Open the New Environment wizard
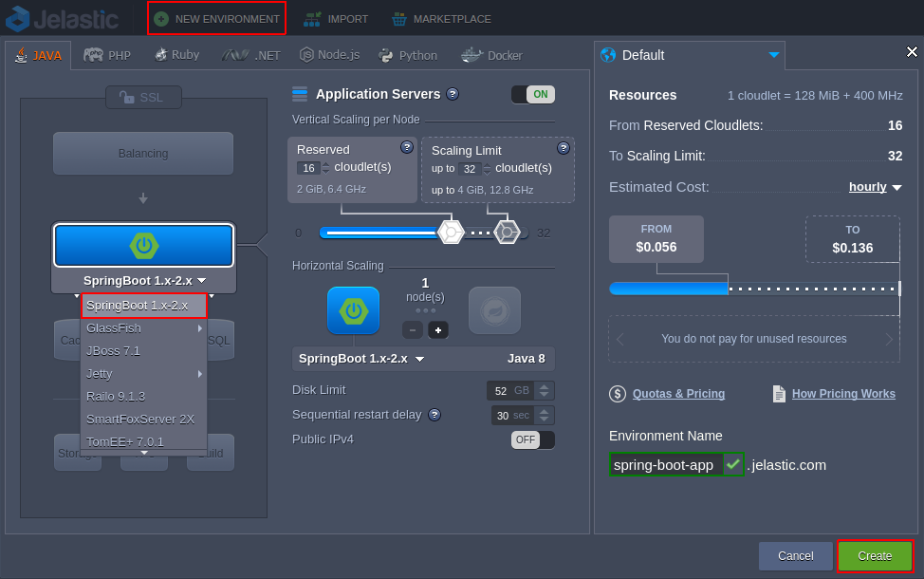The width and height of the screenshot is (924, 579). pos(216,19)
